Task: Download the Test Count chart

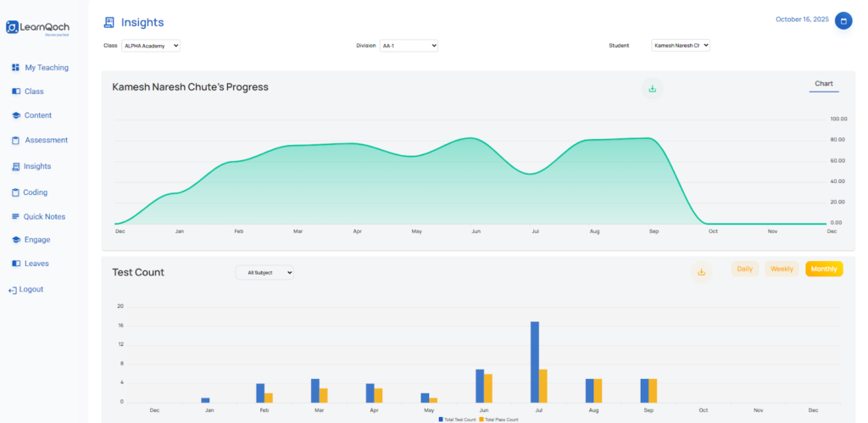Action: 701,271
